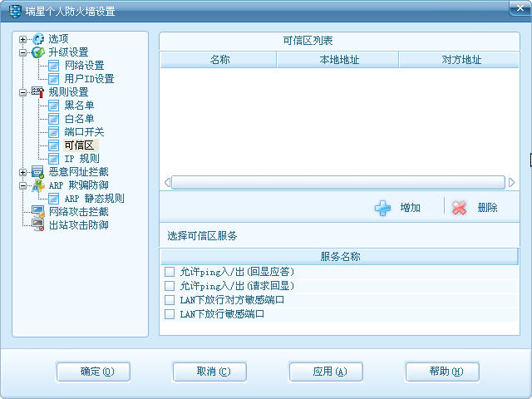Image resolution: width=532 pixels, height=399 pixels.
Task: Click the horizontal scrollbar bar in trusted list
Action: pos(338,183)
